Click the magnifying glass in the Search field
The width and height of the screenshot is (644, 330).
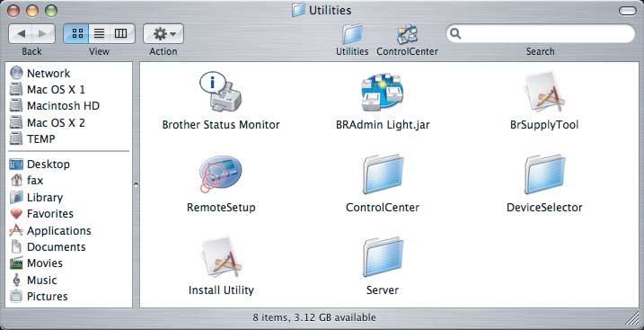455,33
